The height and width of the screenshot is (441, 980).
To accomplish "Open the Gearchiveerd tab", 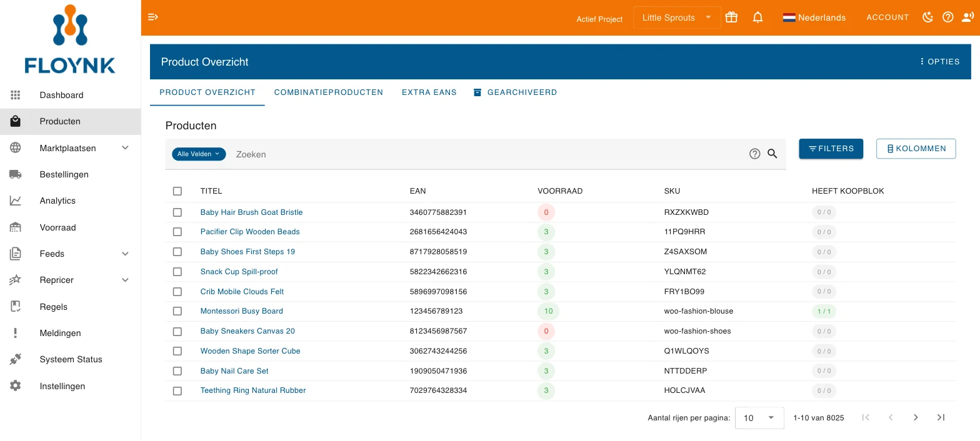I will [x=515, y=92].
